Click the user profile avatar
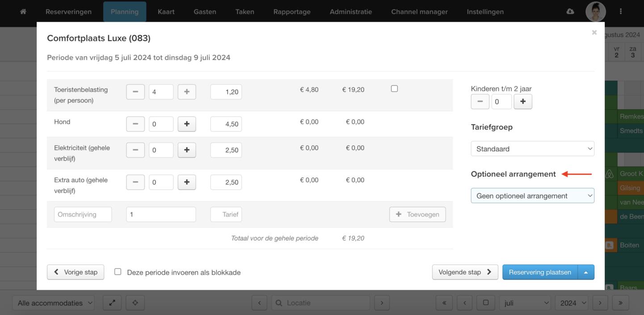644x315 pixels. [595, 12]
